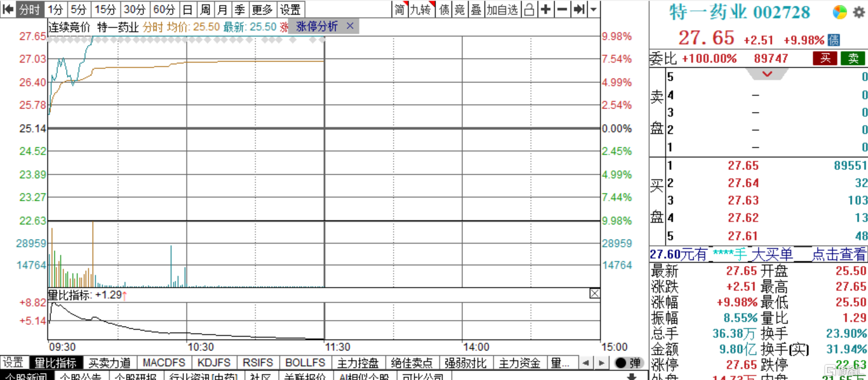
Task: Click buy level 1 price 27.65
Action: [743, 166]
